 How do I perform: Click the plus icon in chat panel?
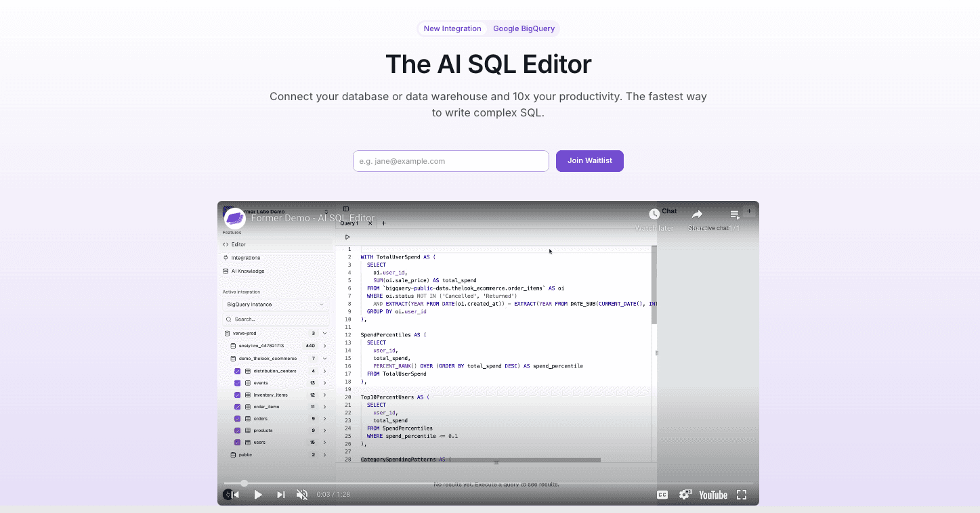[749, 211]
